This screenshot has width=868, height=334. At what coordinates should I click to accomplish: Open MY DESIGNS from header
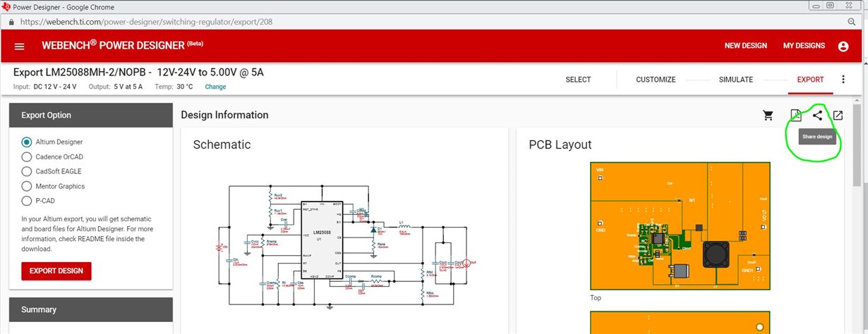804,46
